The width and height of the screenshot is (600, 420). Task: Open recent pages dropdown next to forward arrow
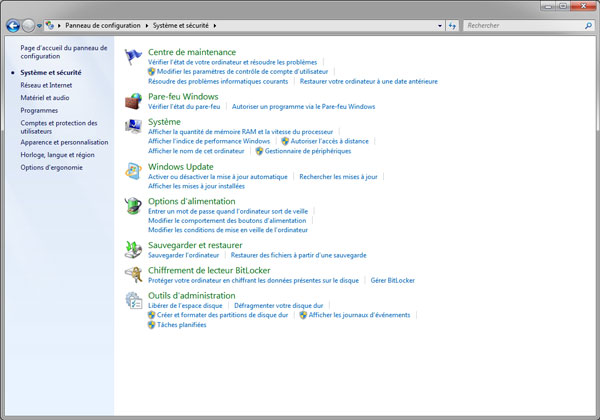pos(39,26)
